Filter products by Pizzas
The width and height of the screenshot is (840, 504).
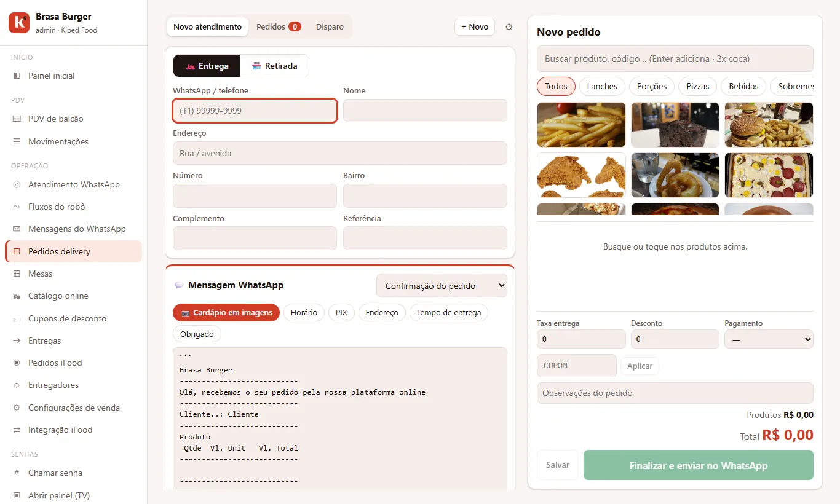pos(697,86)
